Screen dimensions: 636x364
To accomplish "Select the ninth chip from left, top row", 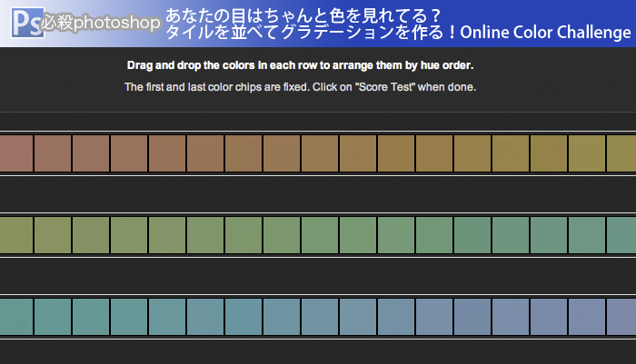I will tap(320, 153).
